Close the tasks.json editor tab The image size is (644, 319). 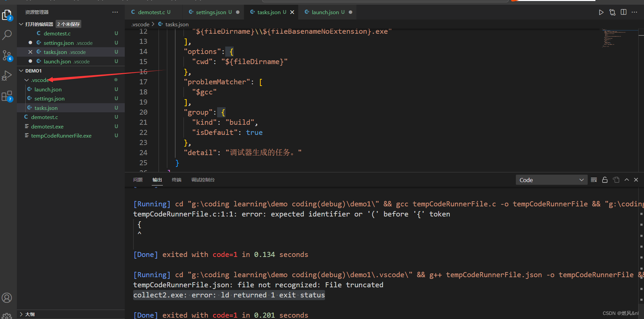click(x=292, y=12)
